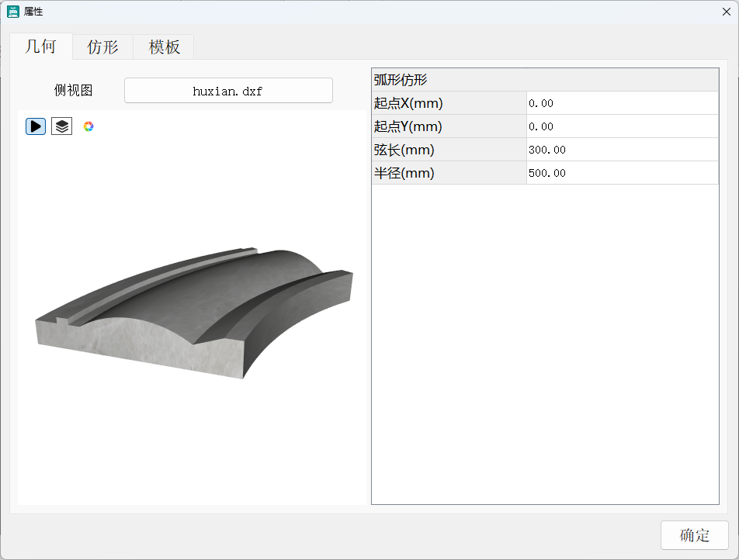The image size is (739, 560).
Task: Click the huxian.dxf filename field
Action: click(228, 90)
